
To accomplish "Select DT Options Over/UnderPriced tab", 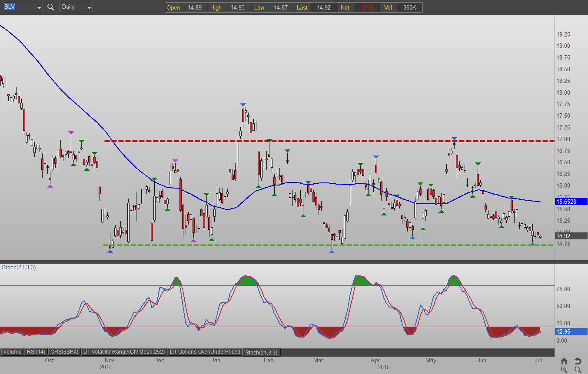I will click(205, 352).
